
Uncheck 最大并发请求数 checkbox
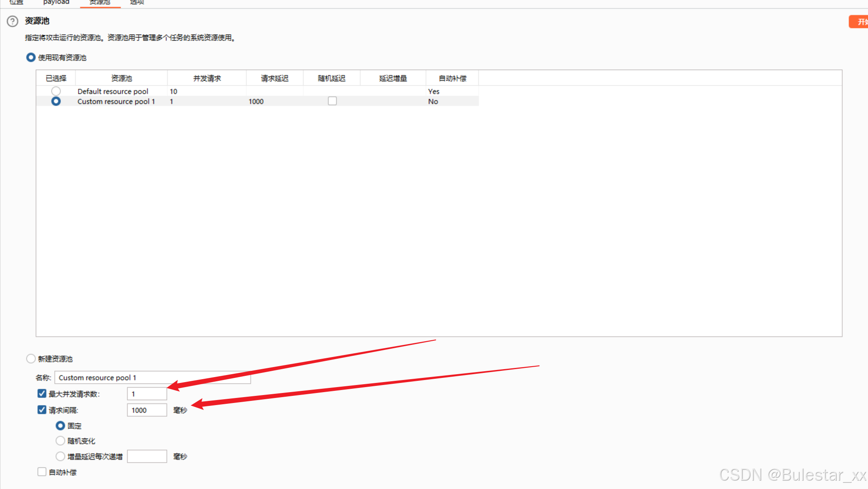[x=42, y=393]
